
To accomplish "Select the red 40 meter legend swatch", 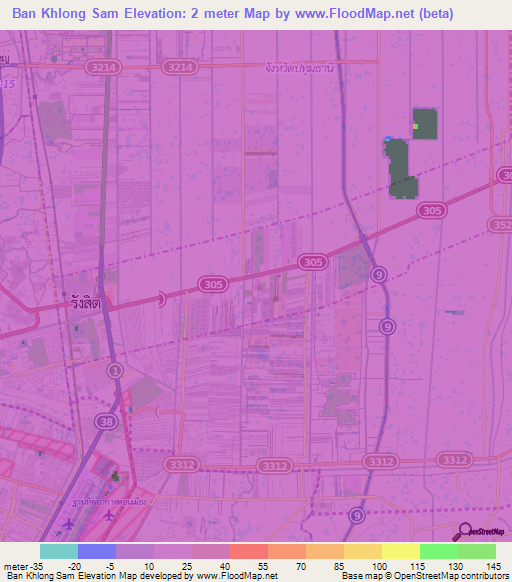I will (249, 552).
